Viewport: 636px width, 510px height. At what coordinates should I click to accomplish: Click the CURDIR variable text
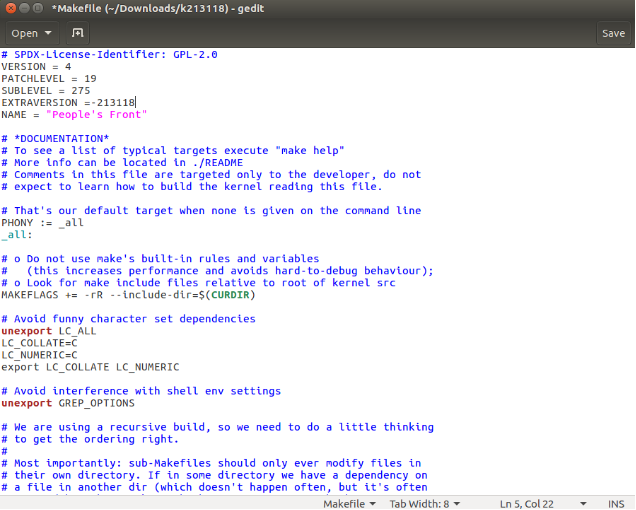230,295
